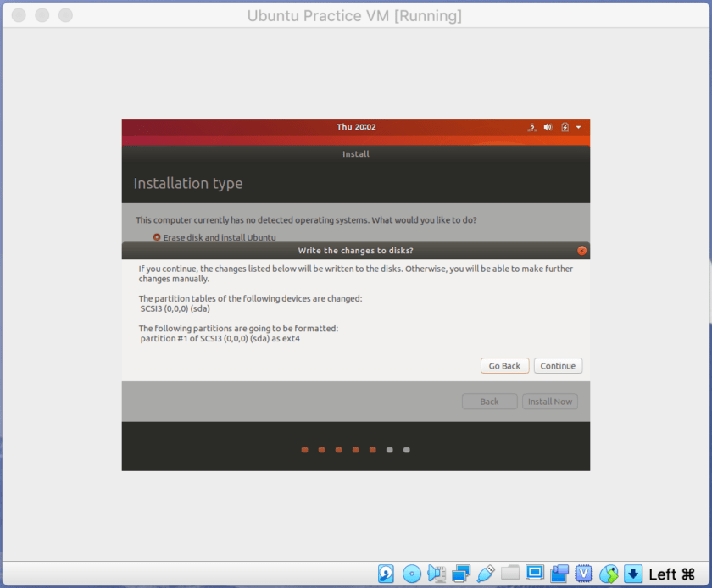The width and height of the screenshot is (712, 588).
Task: Click the VirtualBox optical disc icon
Action: coord(412,574)
